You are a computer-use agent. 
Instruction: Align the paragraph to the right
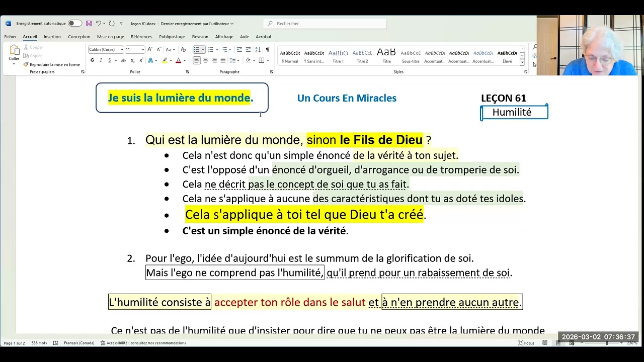point(214,60)
